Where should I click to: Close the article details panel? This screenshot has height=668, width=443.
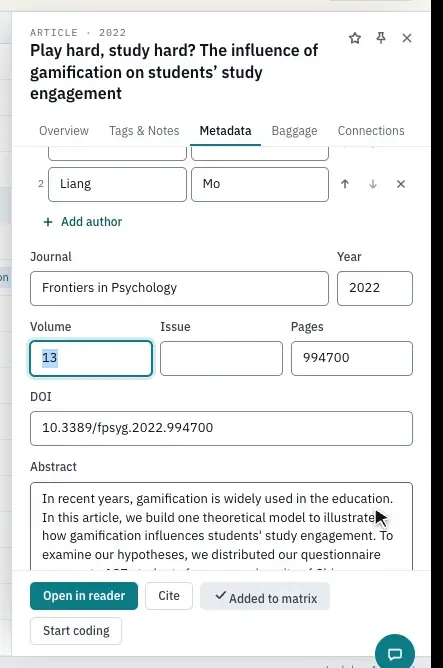click(x=407, y=38)
